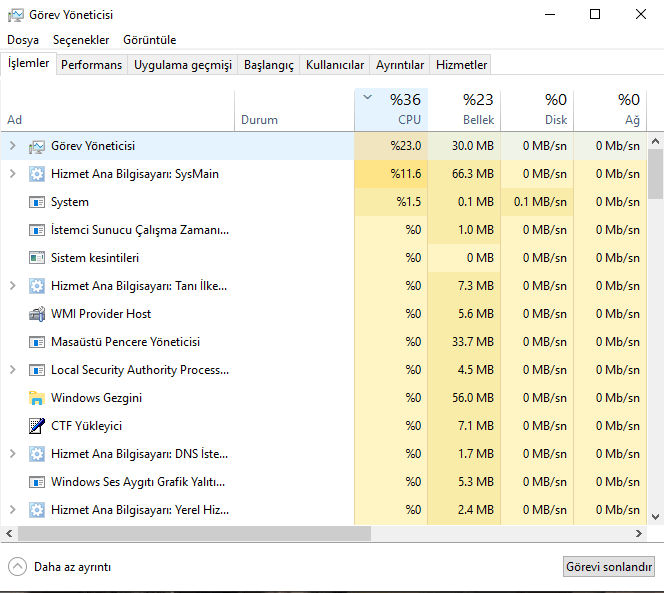Click the Masaüstü Pencere Yöneticisi icon
This screenshot has height=593, width=664.
[x=37, y=342]
